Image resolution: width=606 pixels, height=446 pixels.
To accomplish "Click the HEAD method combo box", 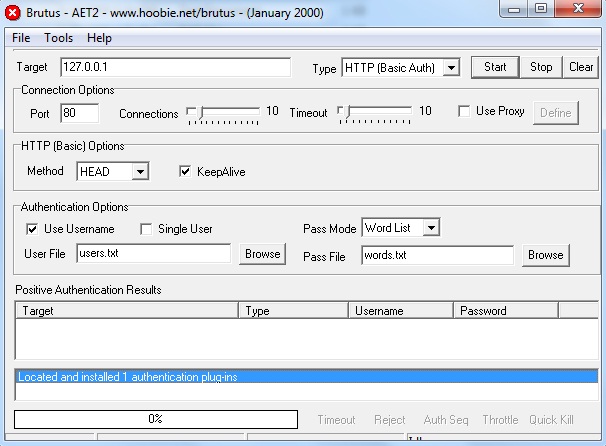I will (113, 171).
